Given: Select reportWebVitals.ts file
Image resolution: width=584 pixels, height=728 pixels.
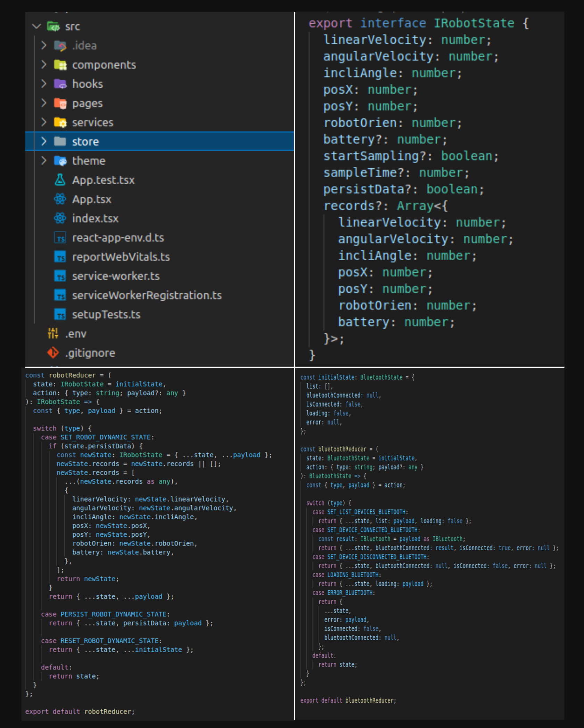Looking at the screenshot, I should pos(121,257).
